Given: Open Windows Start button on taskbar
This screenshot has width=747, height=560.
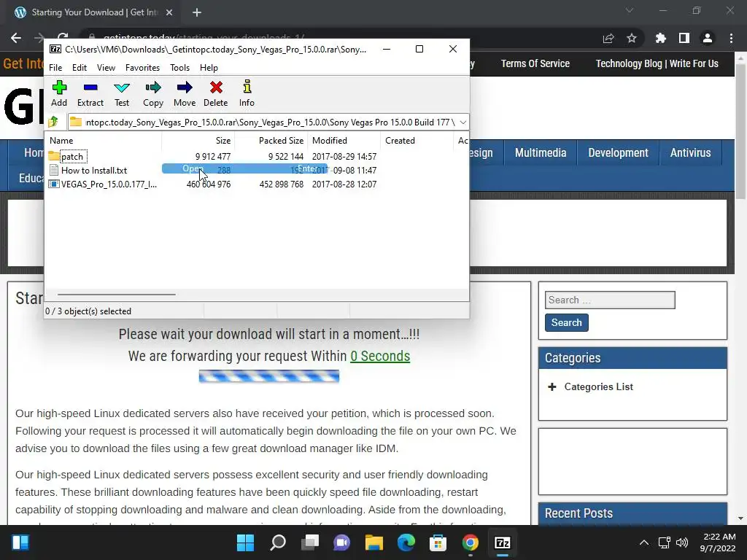Looking at the screenshot, I should tap(245, 542).
